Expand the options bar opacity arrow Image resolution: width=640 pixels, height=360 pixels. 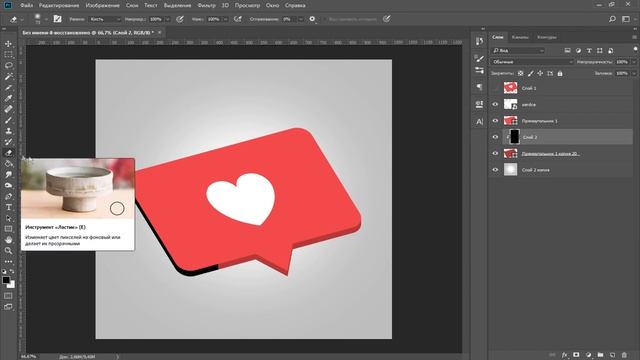167,19
